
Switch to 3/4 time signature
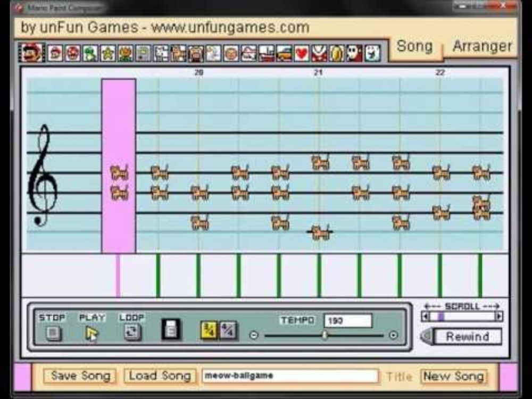point(209,331)
